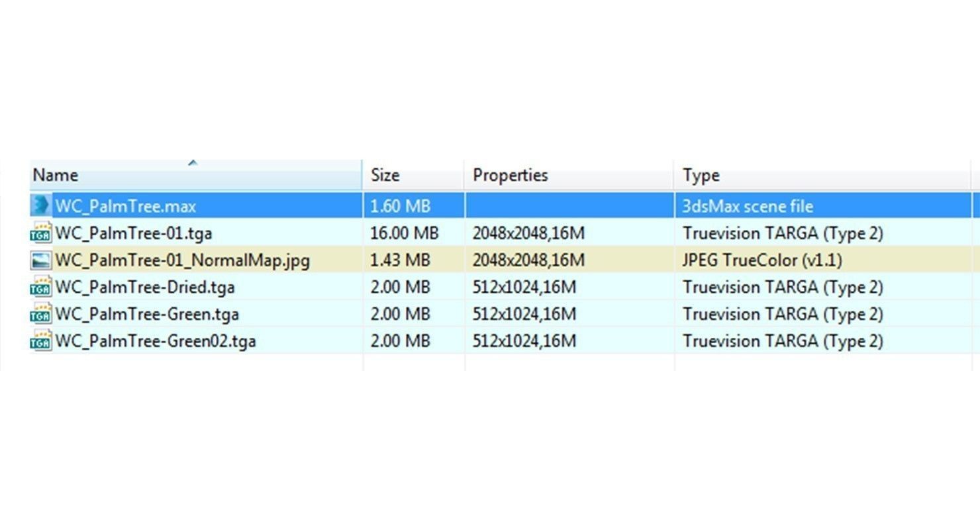This screenshot has height=530, width=980.
Task: Click the 3dsMax scene file type cell
Action: pyautogui.click(x=748, y=206)
